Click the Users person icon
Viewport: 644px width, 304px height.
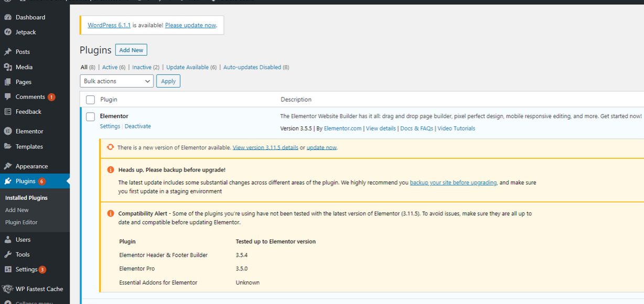[8, 240]
